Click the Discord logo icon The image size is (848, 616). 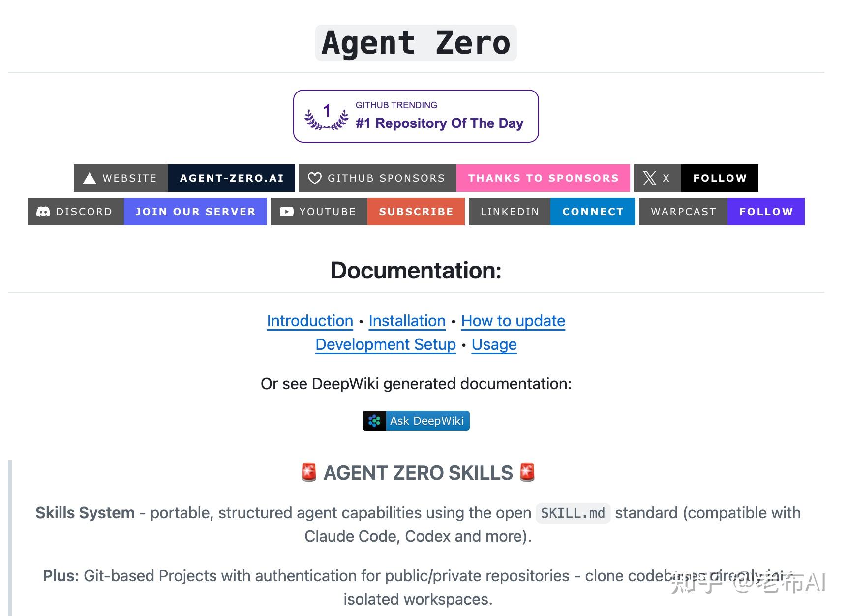tap(43, 212)
